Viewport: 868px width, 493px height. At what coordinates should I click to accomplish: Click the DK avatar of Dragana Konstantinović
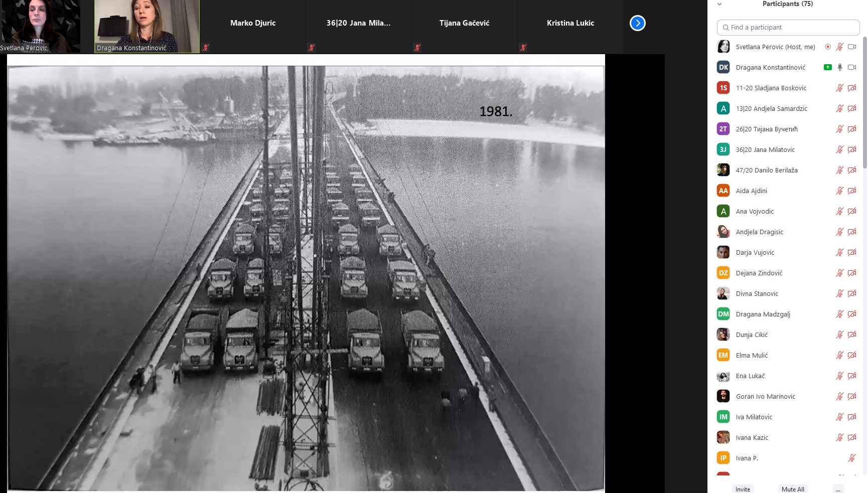tap(723, 67)
